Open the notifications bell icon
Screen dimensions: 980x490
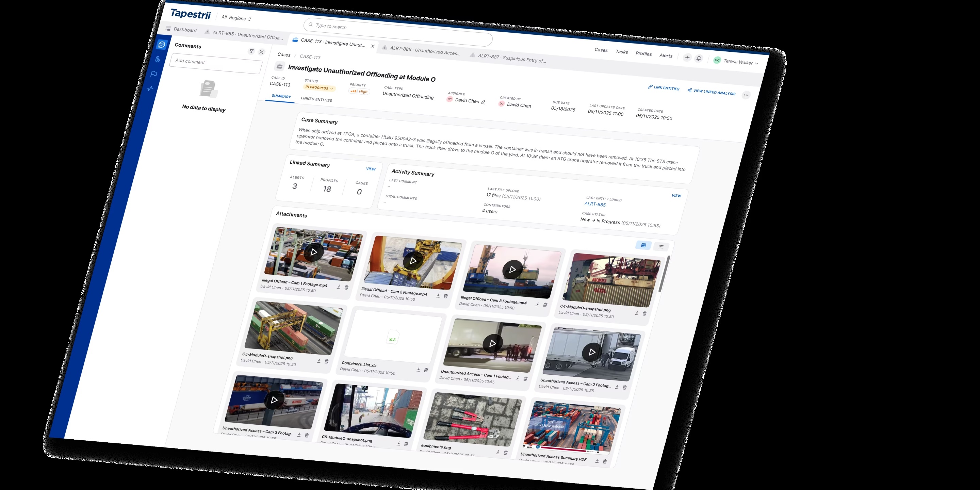point(699,58)
